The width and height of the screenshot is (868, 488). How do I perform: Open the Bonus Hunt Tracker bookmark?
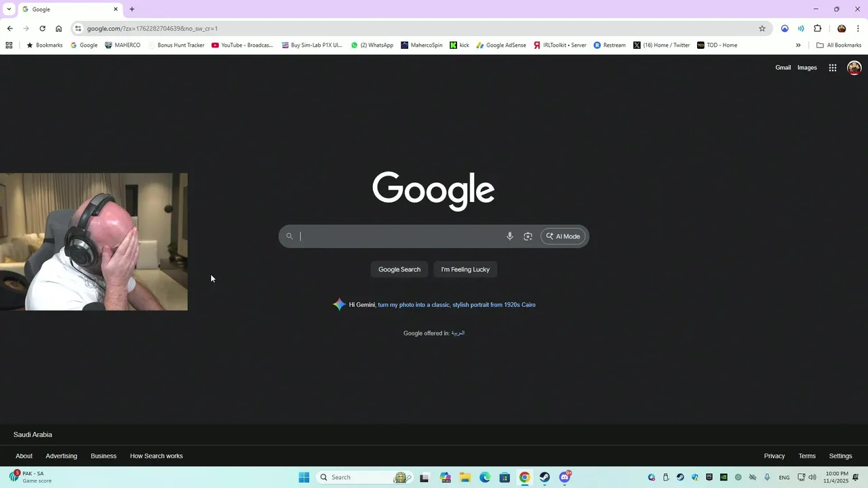(176, 45)
